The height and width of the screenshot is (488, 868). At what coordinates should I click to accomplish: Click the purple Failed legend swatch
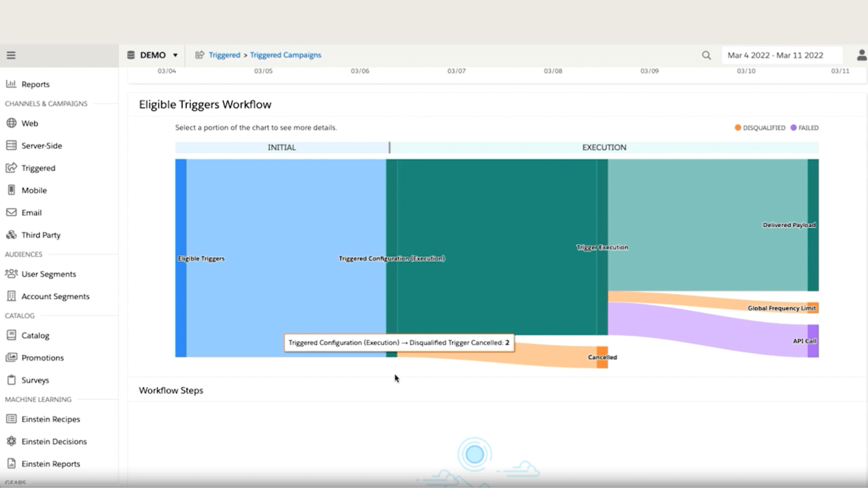point(793,128)
